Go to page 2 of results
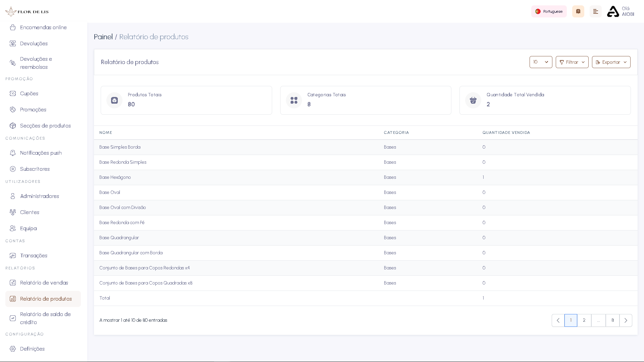644x362 pixels. (584, 320)
